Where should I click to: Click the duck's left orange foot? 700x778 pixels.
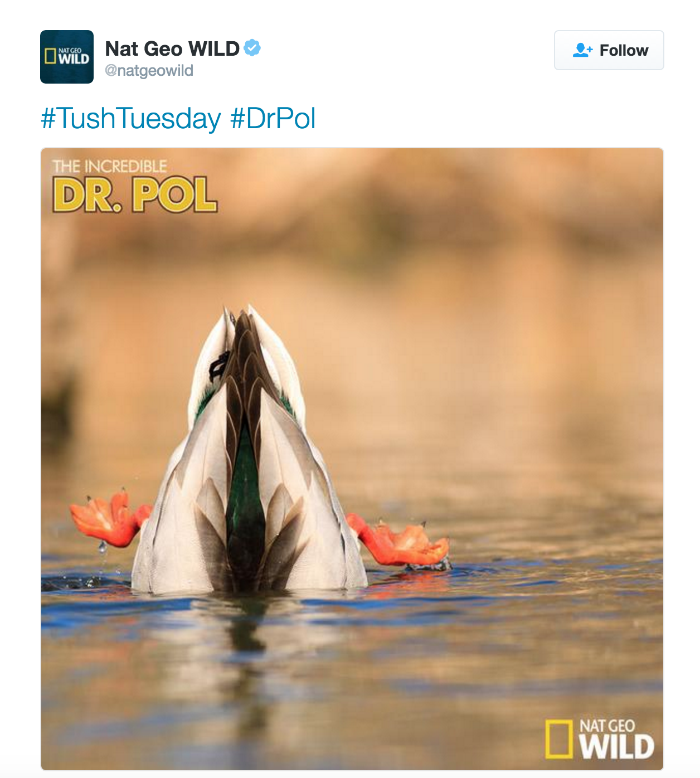coord(109,519)
